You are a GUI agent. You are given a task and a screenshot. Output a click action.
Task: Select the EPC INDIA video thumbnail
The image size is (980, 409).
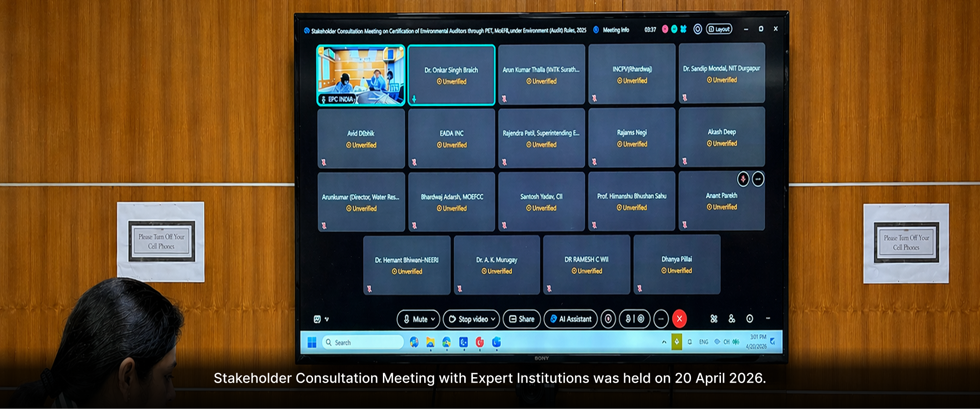point(361,75)
